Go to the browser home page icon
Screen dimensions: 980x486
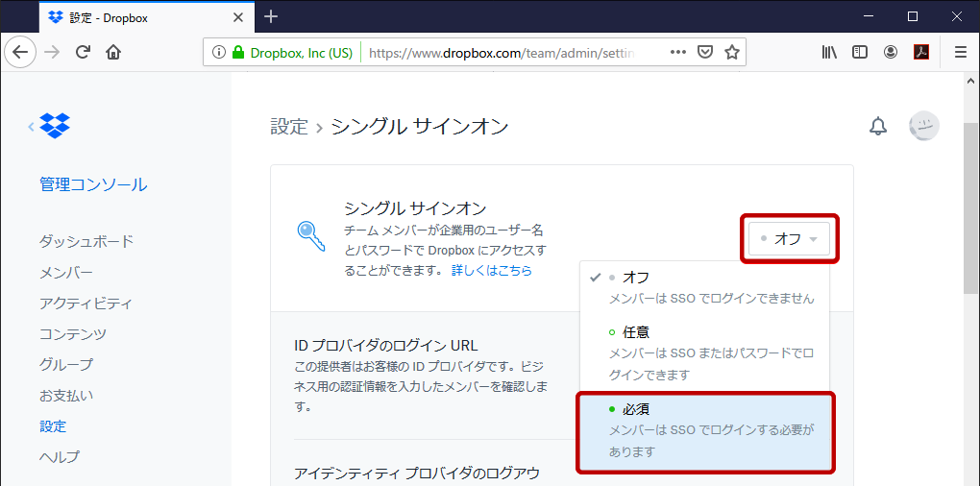pos(113,53)
